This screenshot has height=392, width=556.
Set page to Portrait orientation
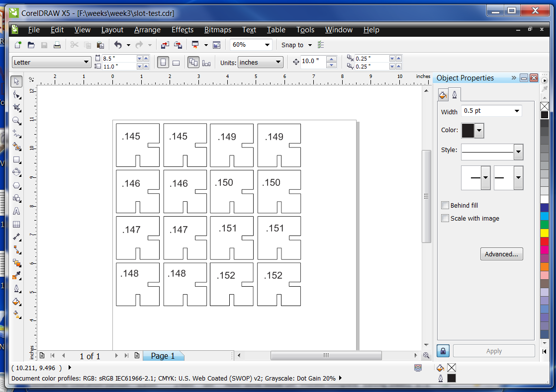point(163,63)
